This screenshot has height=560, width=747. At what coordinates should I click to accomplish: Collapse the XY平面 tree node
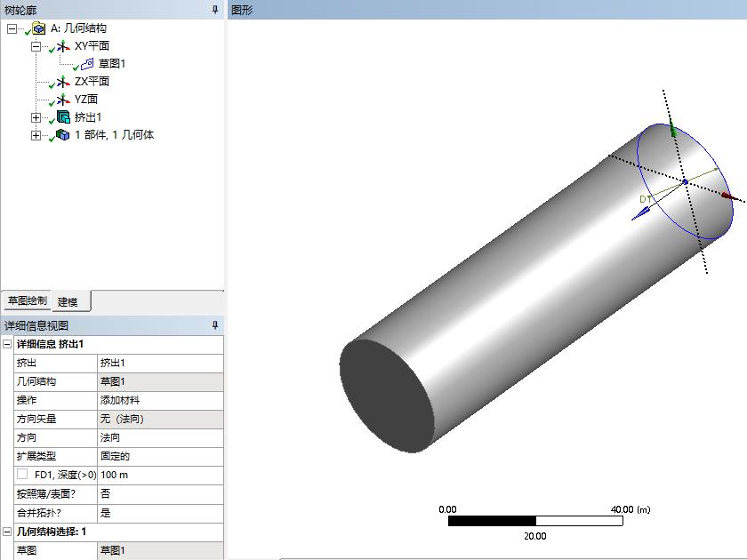[36, 46]
